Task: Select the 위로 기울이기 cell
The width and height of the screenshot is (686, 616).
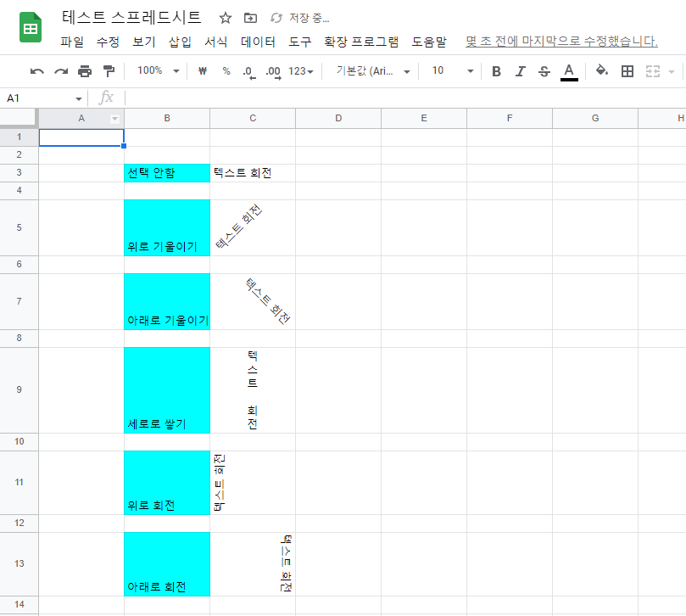Action: click(x=167, y=227)
